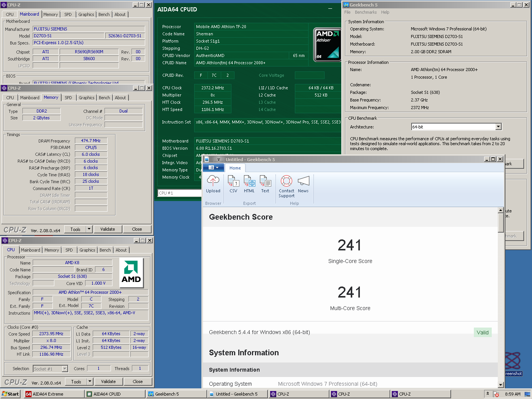
Task: Click Validate in the CPU-Z Memory window
Action: coord(108,229)
